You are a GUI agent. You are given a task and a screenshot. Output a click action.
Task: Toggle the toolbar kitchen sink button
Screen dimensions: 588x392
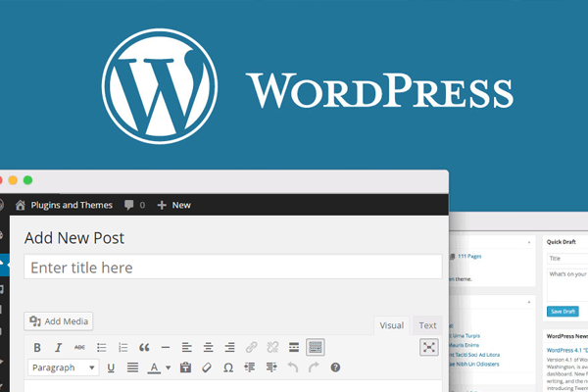(316, 347)
